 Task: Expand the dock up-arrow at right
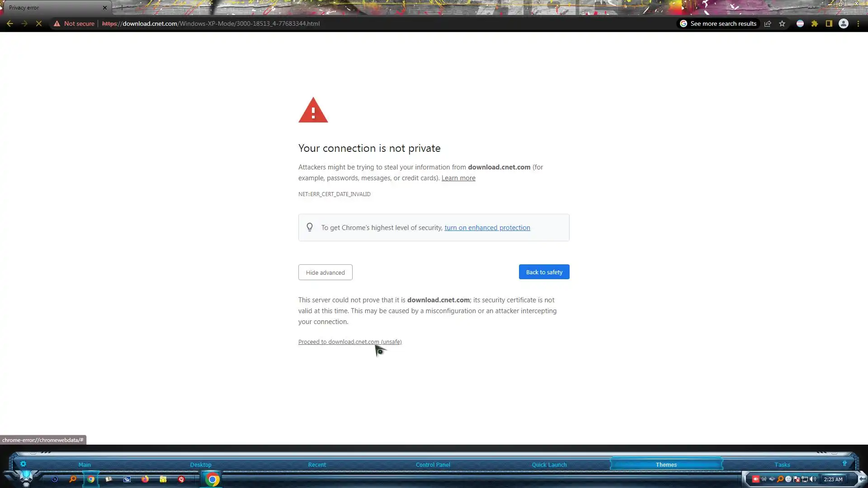[844, 464]
